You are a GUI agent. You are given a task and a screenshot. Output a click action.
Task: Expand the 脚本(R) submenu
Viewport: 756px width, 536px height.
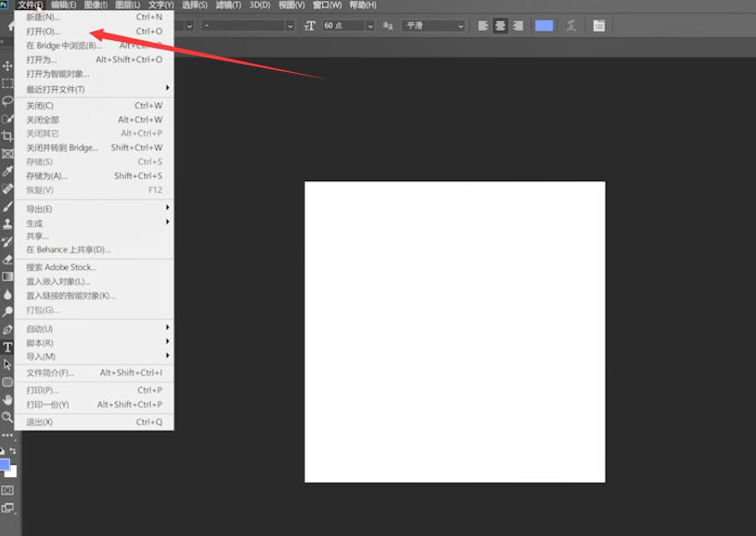click(x=94, y=342)
